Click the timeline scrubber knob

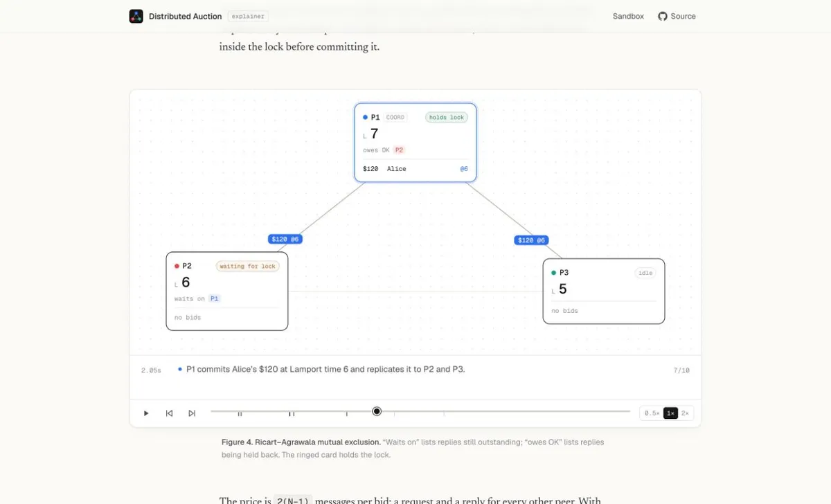pos(377,411)
